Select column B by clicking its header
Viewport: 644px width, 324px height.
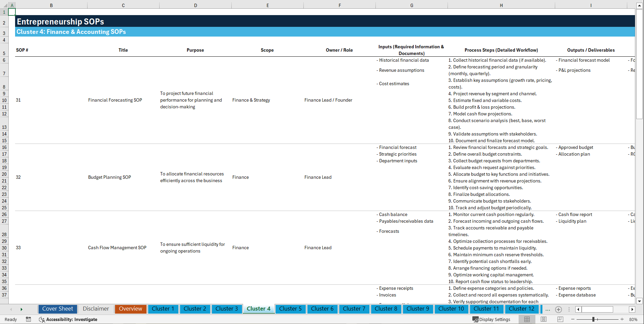coord(51,5)
